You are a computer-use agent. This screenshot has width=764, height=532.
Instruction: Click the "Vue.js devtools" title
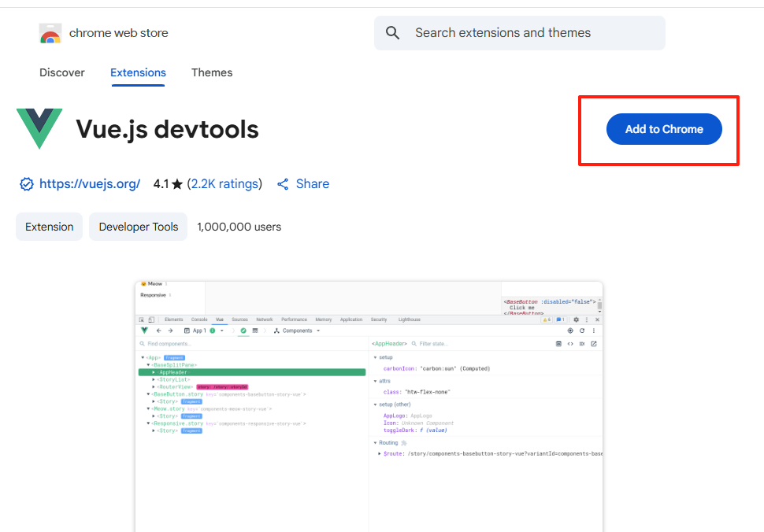point(167,130)
